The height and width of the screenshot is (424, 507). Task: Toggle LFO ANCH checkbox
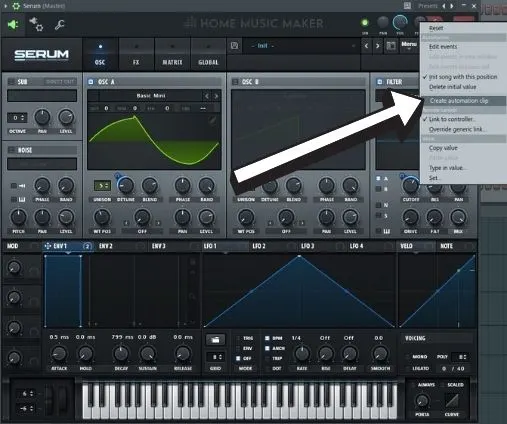pos(267,348)
